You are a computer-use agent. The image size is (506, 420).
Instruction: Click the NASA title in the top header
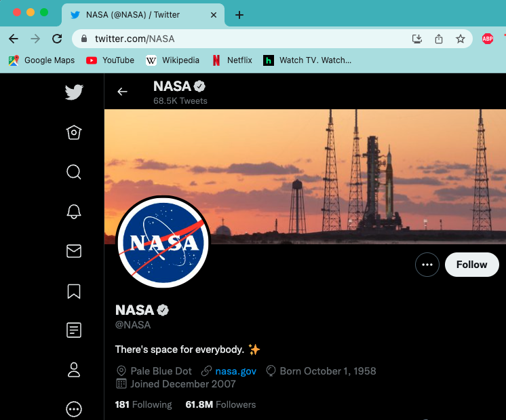point(172,86)
